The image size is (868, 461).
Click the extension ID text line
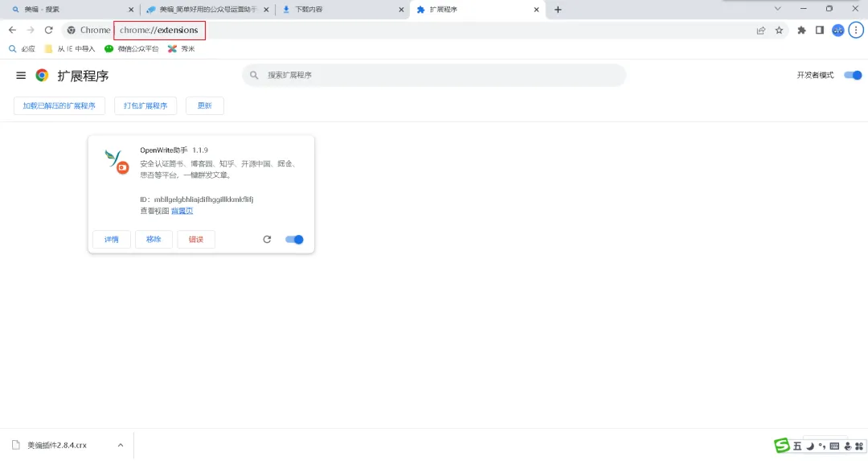(x=197, y=200)
